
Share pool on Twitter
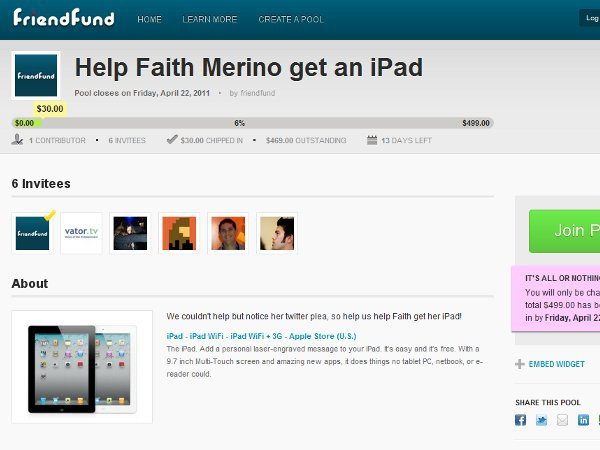pos(541,420)
